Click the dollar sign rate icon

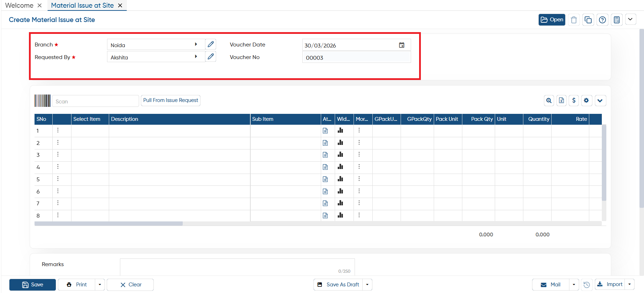tap(574, 101)
